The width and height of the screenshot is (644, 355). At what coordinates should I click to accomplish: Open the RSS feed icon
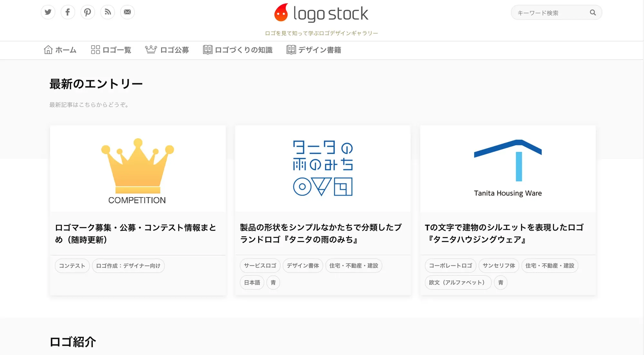coord(108,12)
